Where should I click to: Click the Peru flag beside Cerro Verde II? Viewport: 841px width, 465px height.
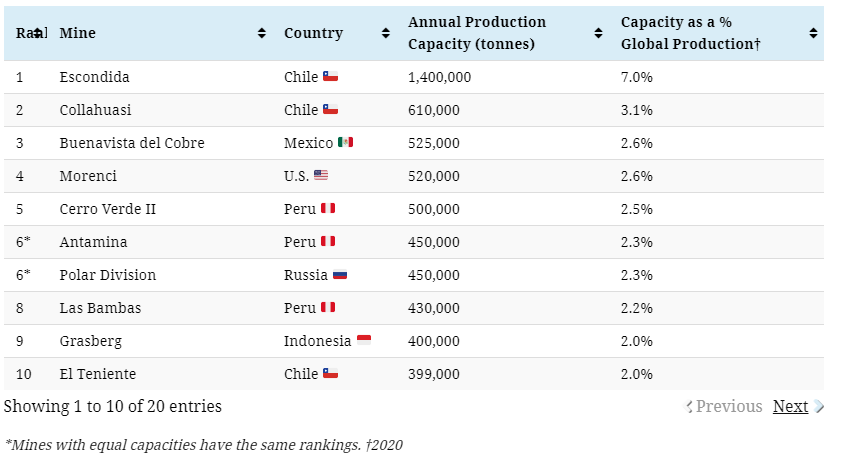click(x=328, y=209)
